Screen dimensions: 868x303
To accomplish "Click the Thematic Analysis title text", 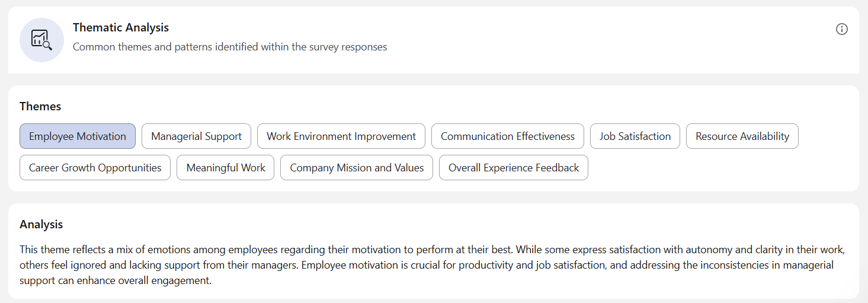I will (x=121, y=27).
